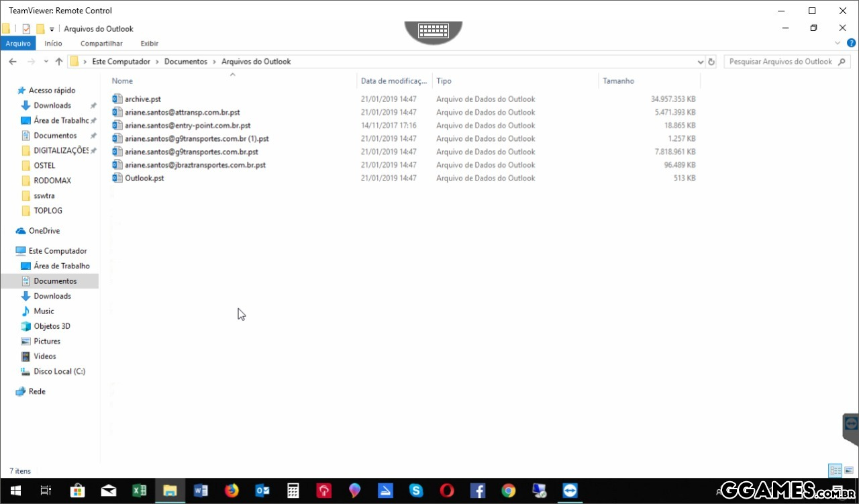The height and width of the screenshot is (504, 859).
Task: Open Outlook from the taskbar
Action: click(262, 491)
